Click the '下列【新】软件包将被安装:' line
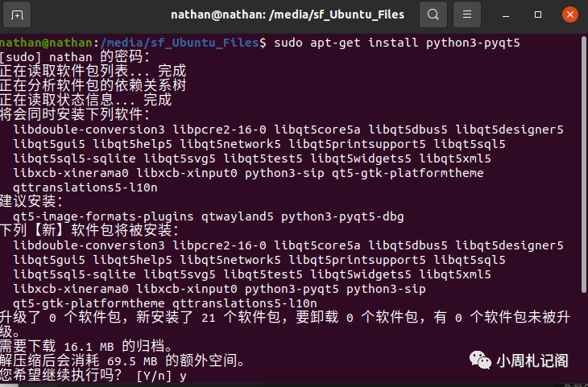Viewport: 588px width, 387px height. coord(89,230)
